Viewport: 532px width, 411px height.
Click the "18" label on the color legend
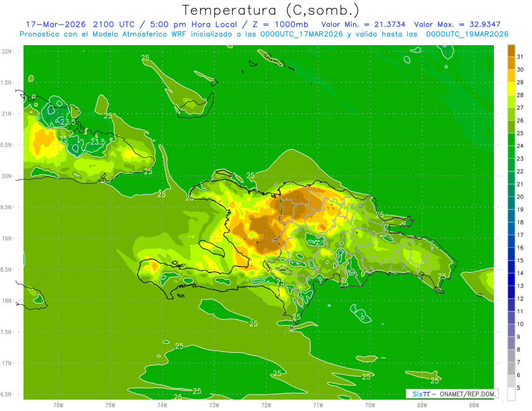pos(520,222)
